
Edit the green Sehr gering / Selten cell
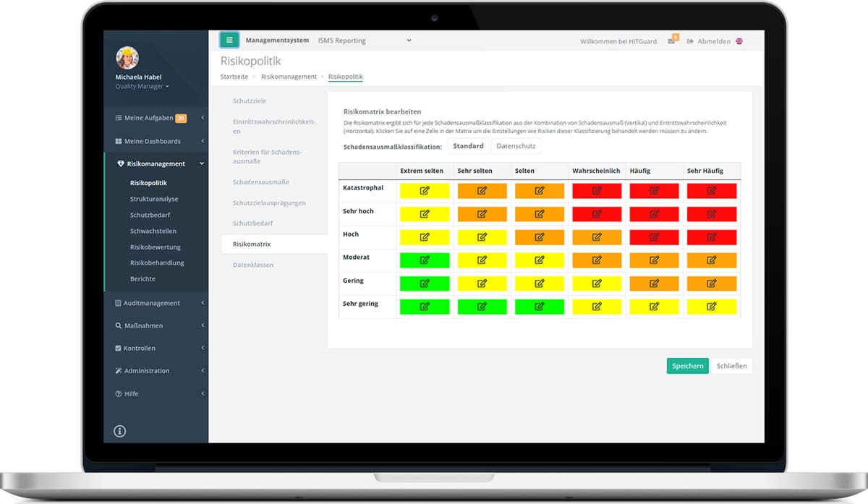(x=540, y=307)
